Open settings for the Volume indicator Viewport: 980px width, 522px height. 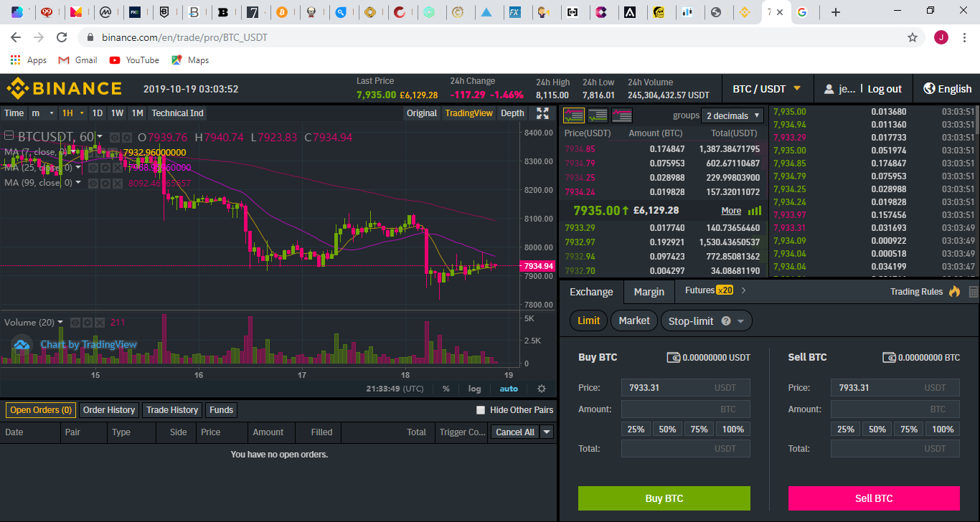click(88, 323)
